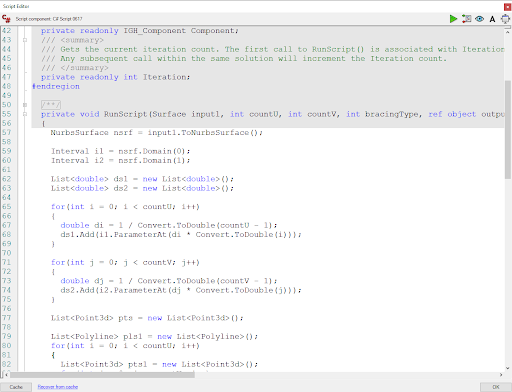Click the 'ds1.Add(i1.ParameterAt' line
The height and width of the screenshot is (392, 512).
pyautogui.click(x=181, y=235)
